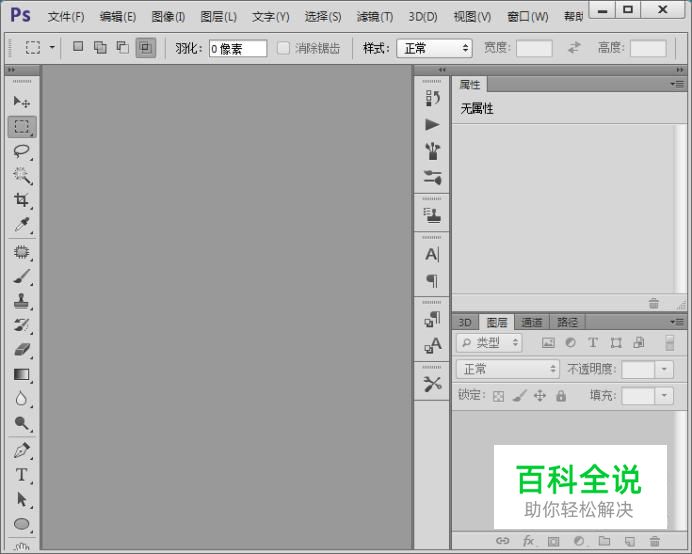The height and width of the screenshot is (554, 692).
Task: Open the Character panel icon
Action: point(432,254)
